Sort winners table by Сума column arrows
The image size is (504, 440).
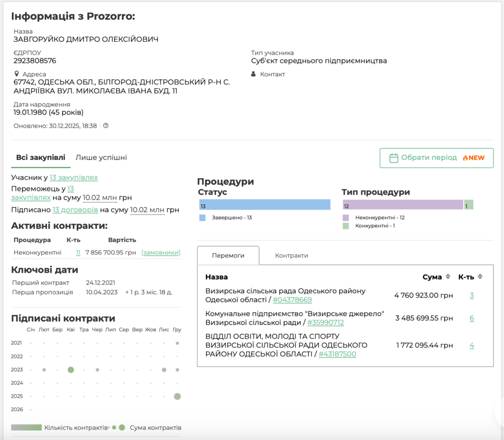[448, 277]
